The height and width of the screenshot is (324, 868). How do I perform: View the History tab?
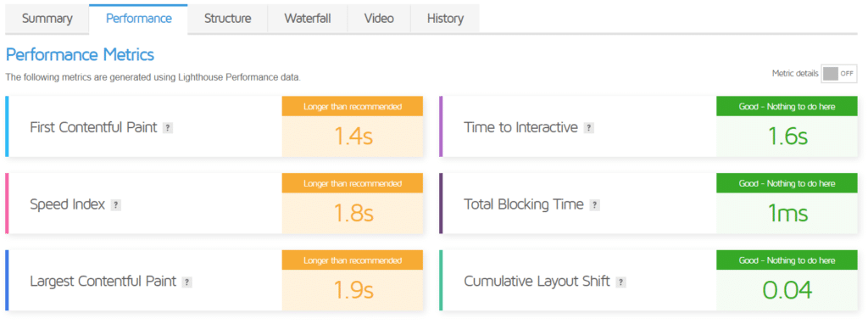pos(445,19)
